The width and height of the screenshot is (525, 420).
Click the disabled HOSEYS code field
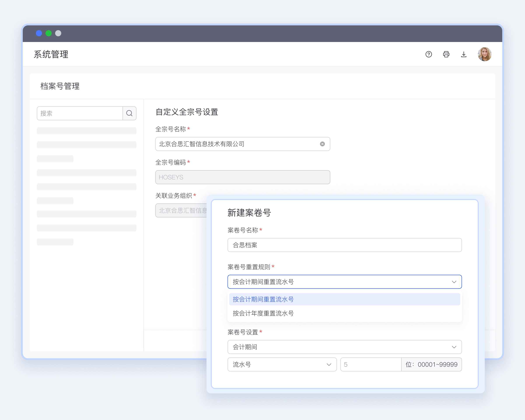point(243,177)
